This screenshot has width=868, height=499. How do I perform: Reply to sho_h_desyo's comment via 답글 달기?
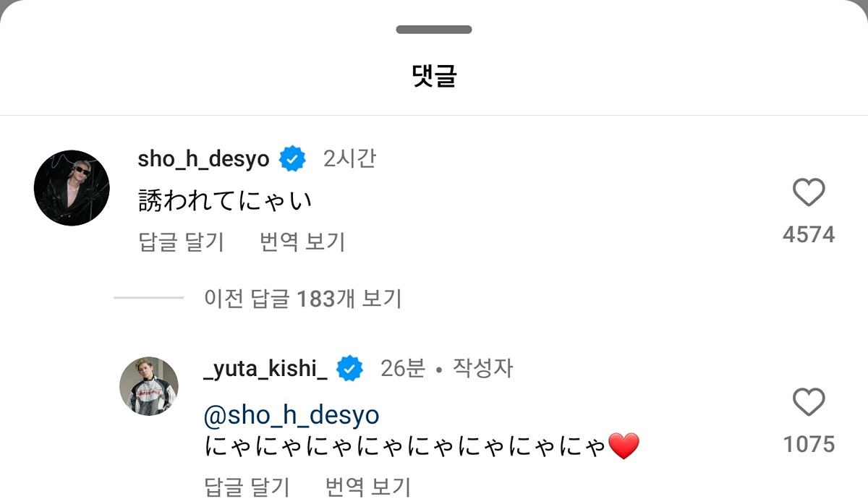click(x=181, y=242)
